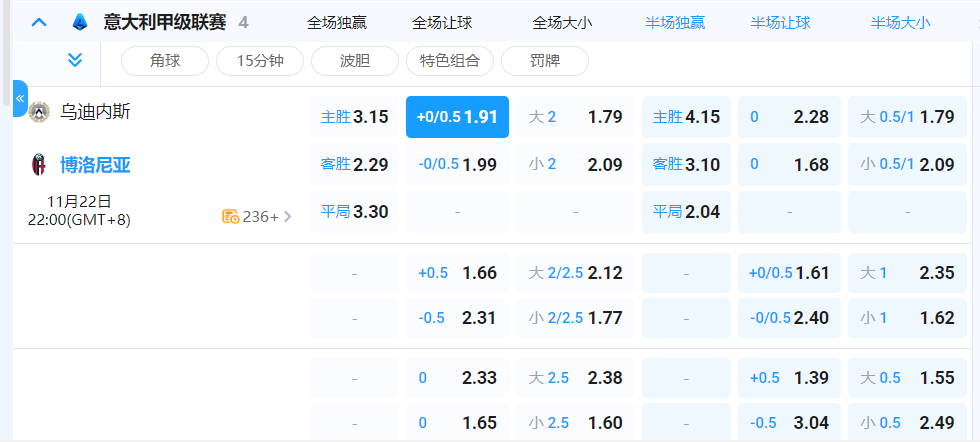The image size is (980, 442).
Task: Select 小 1 odds 1.62
Action: pyautogui.click(x=908, y=318)
